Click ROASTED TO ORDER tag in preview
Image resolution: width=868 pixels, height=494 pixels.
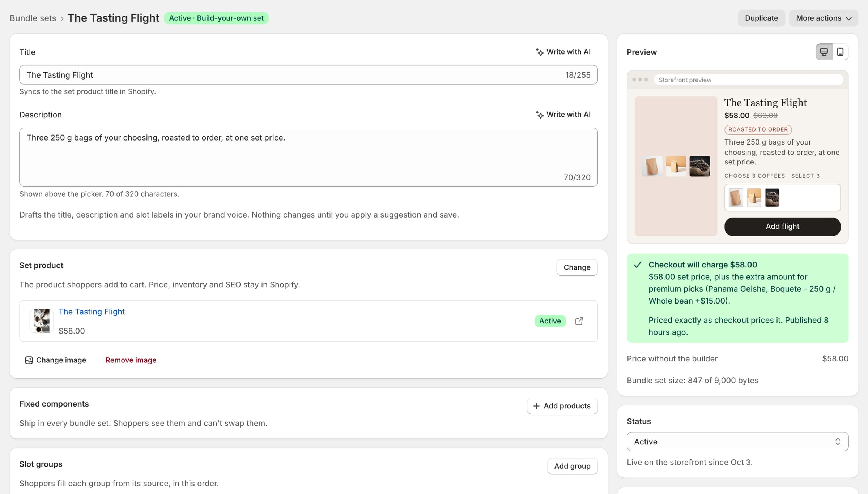coord(758,129)
